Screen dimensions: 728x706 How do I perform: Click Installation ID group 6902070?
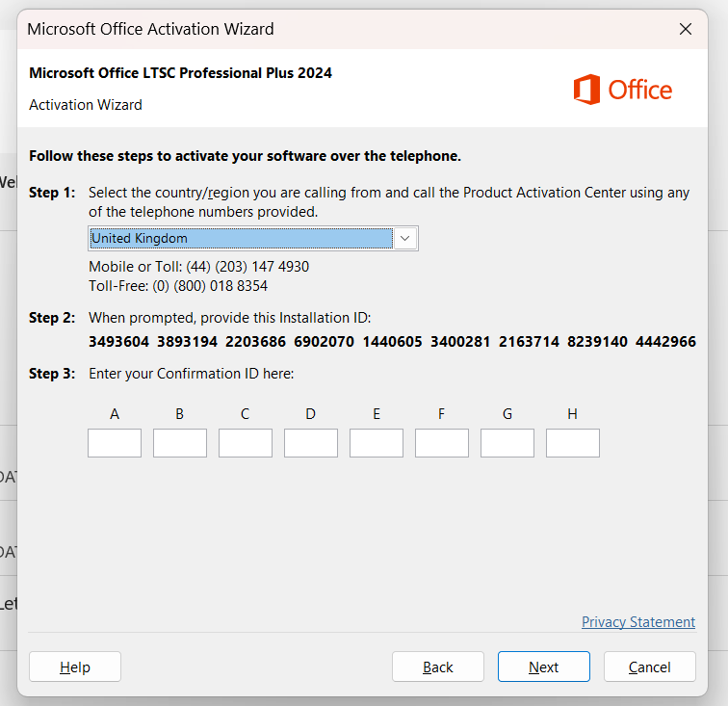pos(325,342)
